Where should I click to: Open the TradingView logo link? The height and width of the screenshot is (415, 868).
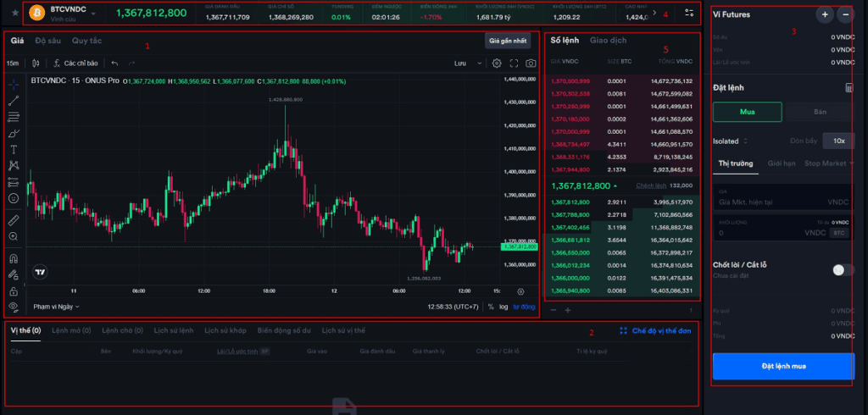[40, 272]
